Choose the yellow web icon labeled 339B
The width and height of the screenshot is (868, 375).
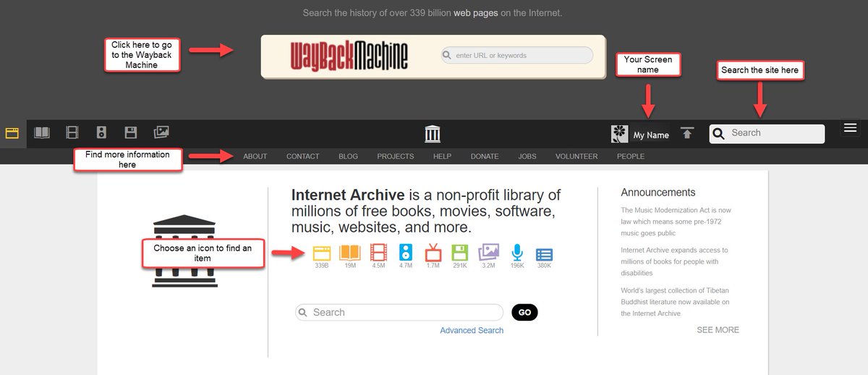tap(322, 253)
